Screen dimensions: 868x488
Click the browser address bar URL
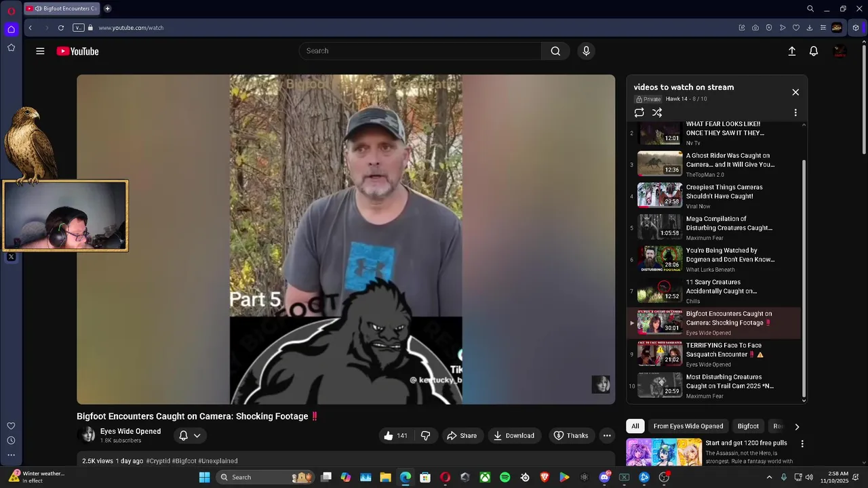point(131,28)
